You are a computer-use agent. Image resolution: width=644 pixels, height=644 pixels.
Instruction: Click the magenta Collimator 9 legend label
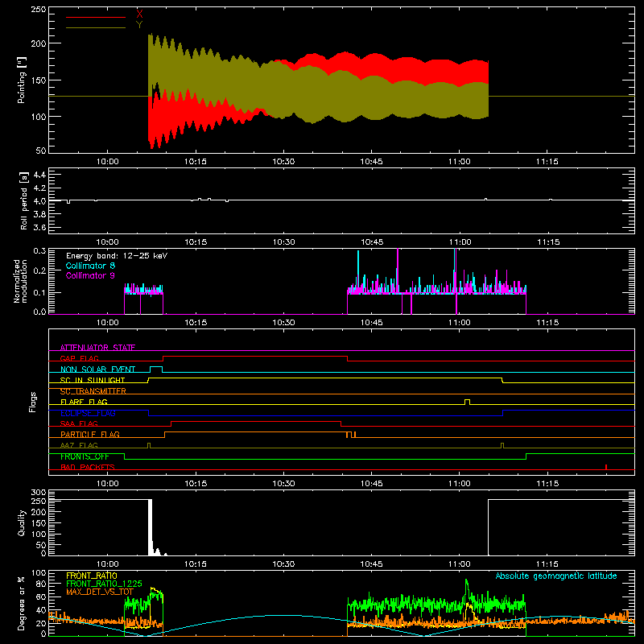pyautogui.click(x=90, y=275)
